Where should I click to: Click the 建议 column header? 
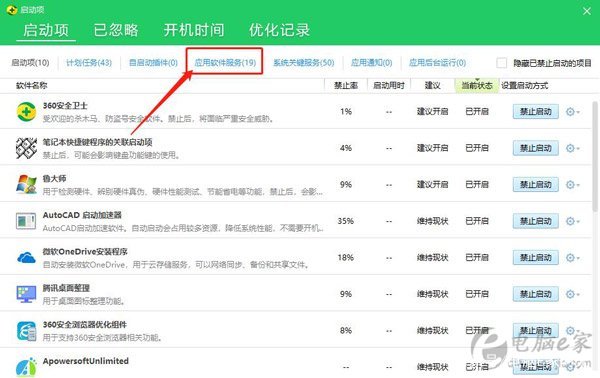pyautogui.click(x=433, y=86)
